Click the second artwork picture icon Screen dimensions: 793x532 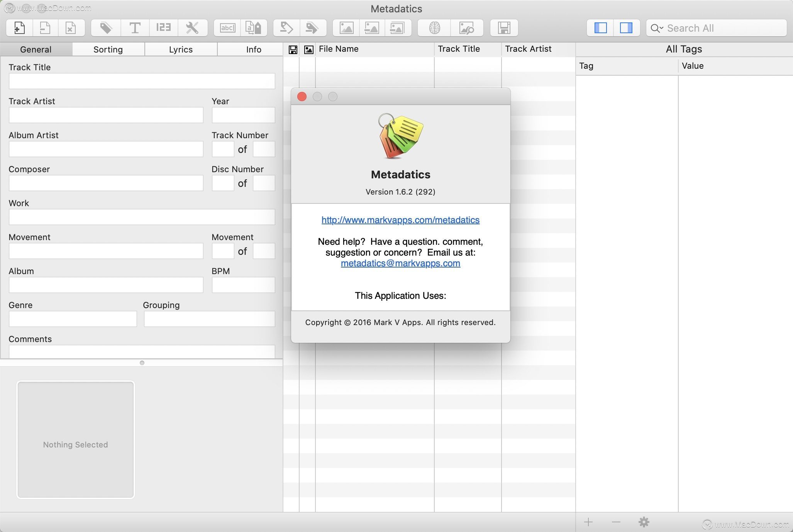click(372, 28)
